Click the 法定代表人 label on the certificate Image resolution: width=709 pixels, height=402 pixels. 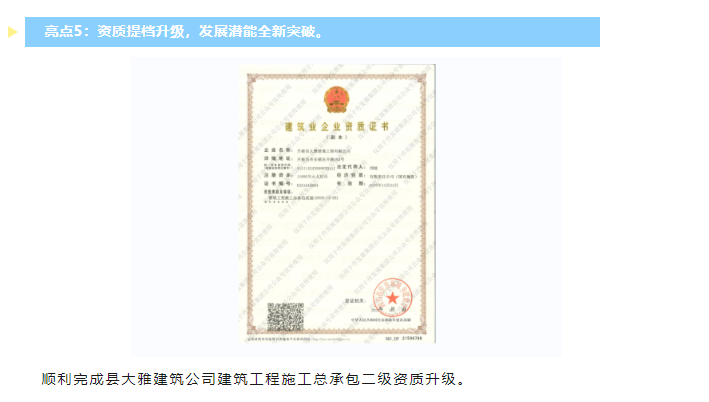pyautogui.click(x=351, y=167)
